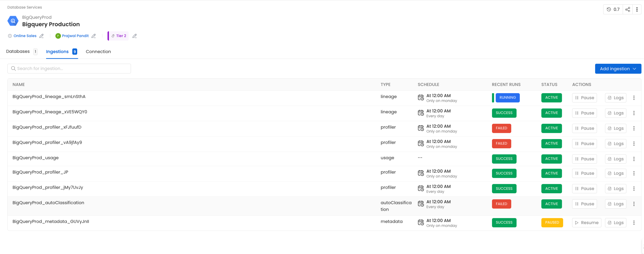644x254 pixels.
Task: Pause BigQueryProd_lineage_xVE5WQY0 ingestion
Action: click(x=584, y=113)
